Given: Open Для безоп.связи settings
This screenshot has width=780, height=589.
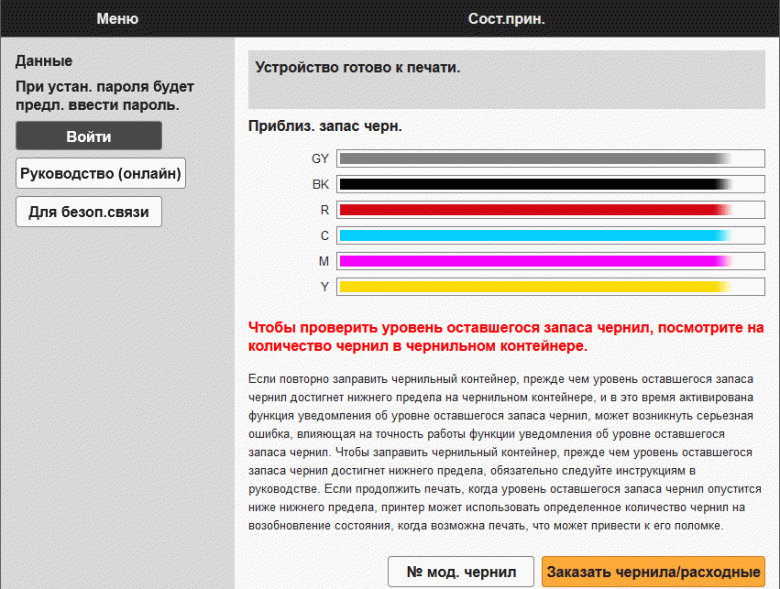Looking at the screenshot, I should tap(89, 211).
